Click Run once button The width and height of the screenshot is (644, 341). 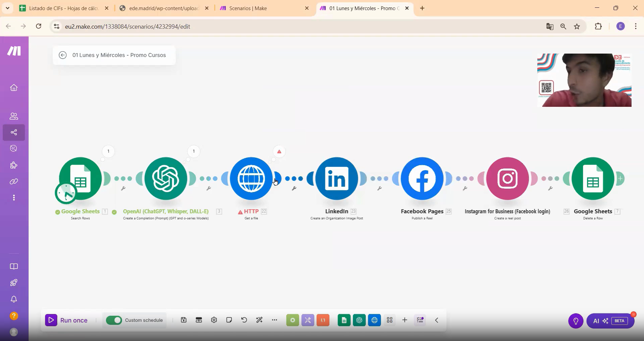coord(67,320)
